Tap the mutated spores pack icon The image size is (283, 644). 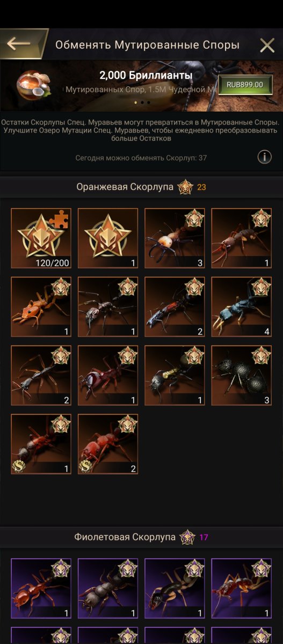coord(32,84)
